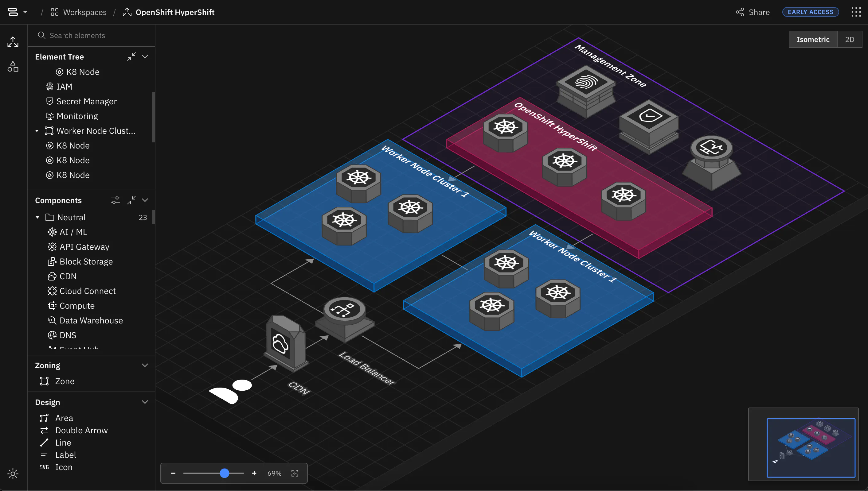The height and width of the screenshot is (491, 868).
Task: Zoom out with the minus button
Action: click(x=173, y=473)
